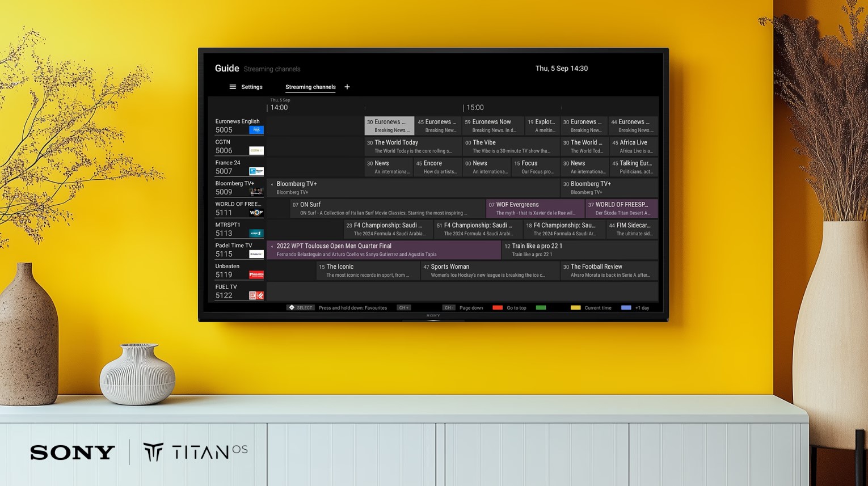Viewport: 868px width, 486px height.
Task: Select the Sports Woman programme
Action: click(490, 271)
